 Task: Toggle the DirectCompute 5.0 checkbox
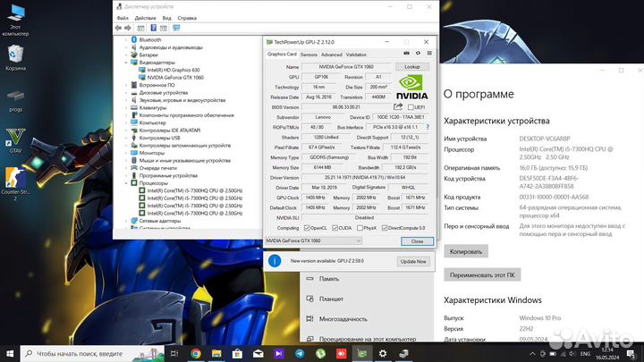(x=385, y=228)
